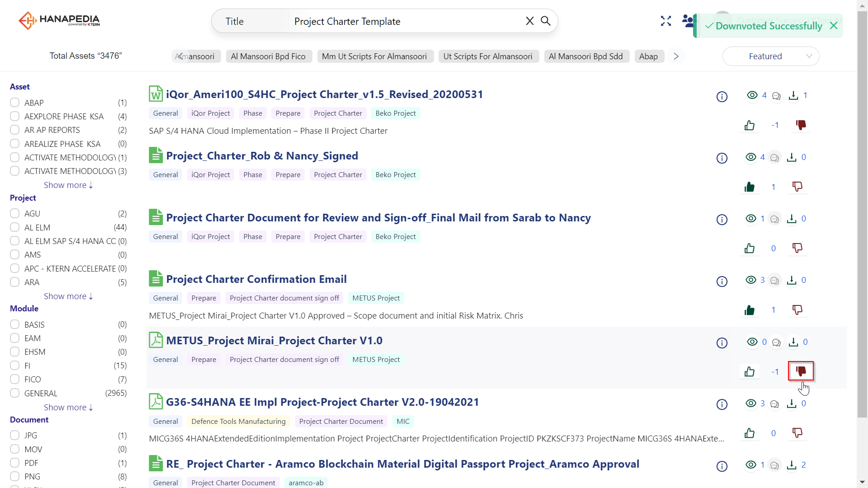Image resolution: width=868 pixels, height=488 pixels.
Task: Upvote METUS_Project Mirai_Project Charter V1.0
Action: coord(750,371)
